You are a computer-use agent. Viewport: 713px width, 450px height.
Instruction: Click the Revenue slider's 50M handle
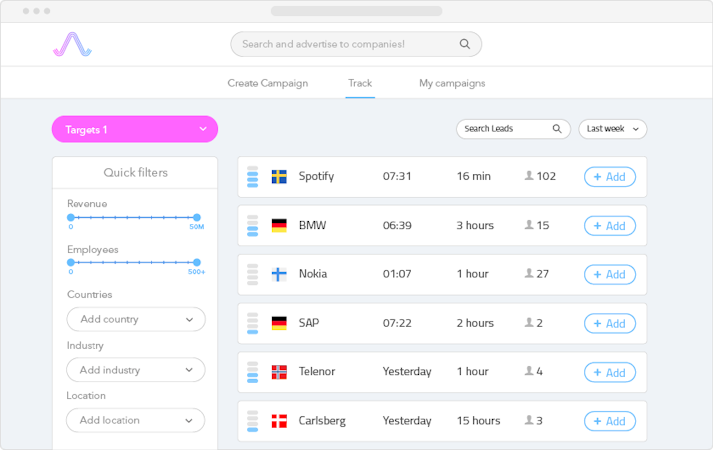coord(196,217)
